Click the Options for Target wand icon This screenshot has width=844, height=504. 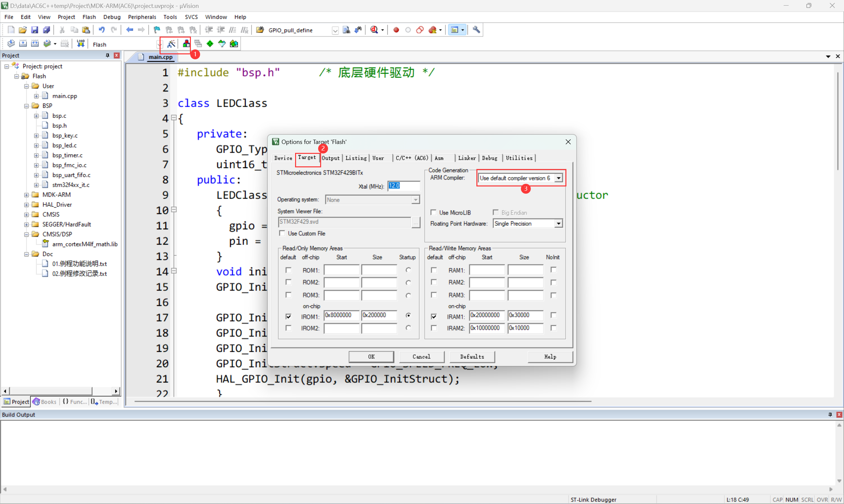[171, 44]
